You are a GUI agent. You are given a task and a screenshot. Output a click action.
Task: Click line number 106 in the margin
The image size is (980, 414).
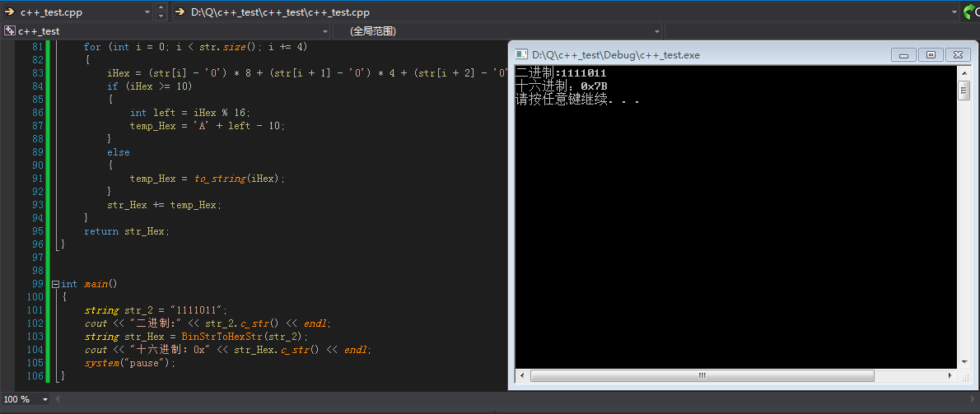(x=35, y=376)
